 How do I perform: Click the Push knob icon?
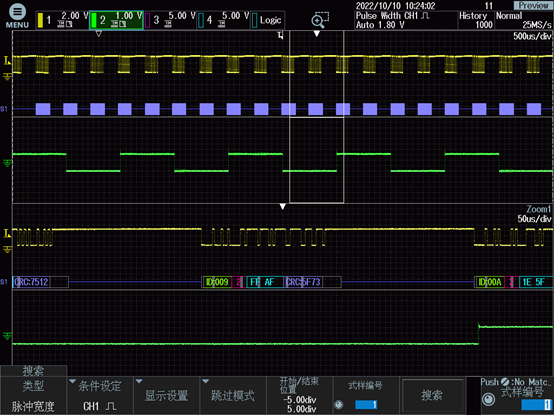tap(489, 399)
